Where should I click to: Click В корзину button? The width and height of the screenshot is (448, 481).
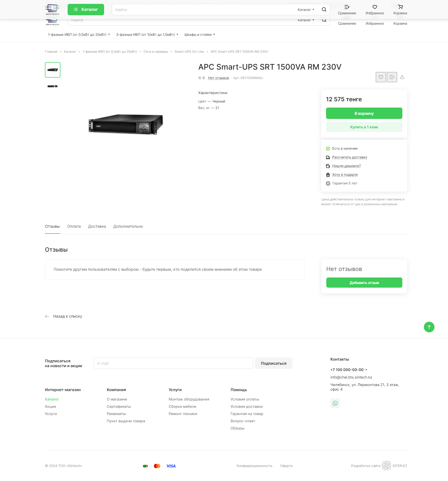pos(364,113)
